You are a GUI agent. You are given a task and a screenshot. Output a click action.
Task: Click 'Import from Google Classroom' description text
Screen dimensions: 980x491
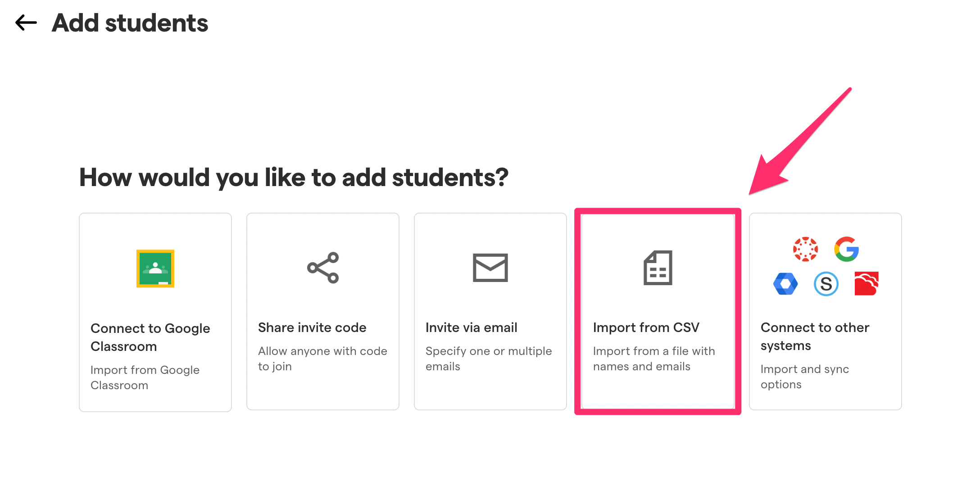(145, 377)
